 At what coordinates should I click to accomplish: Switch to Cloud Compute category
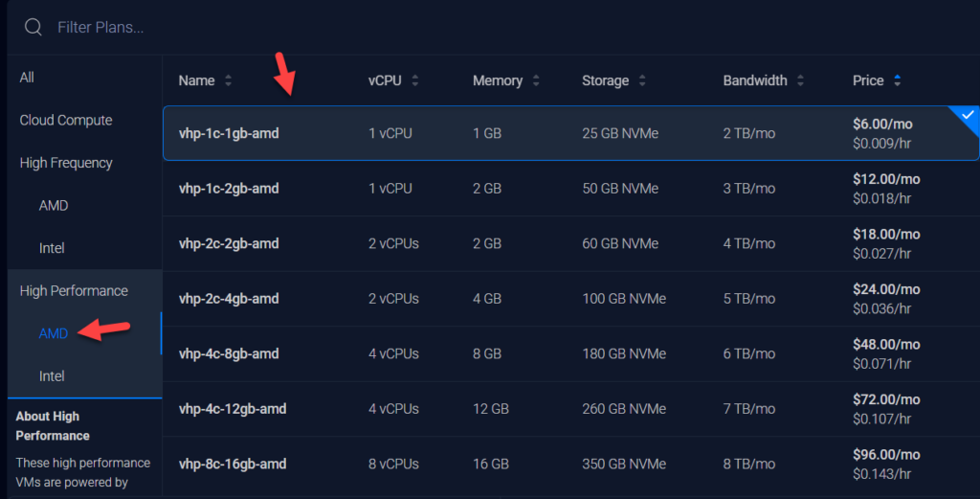(66, 121)
